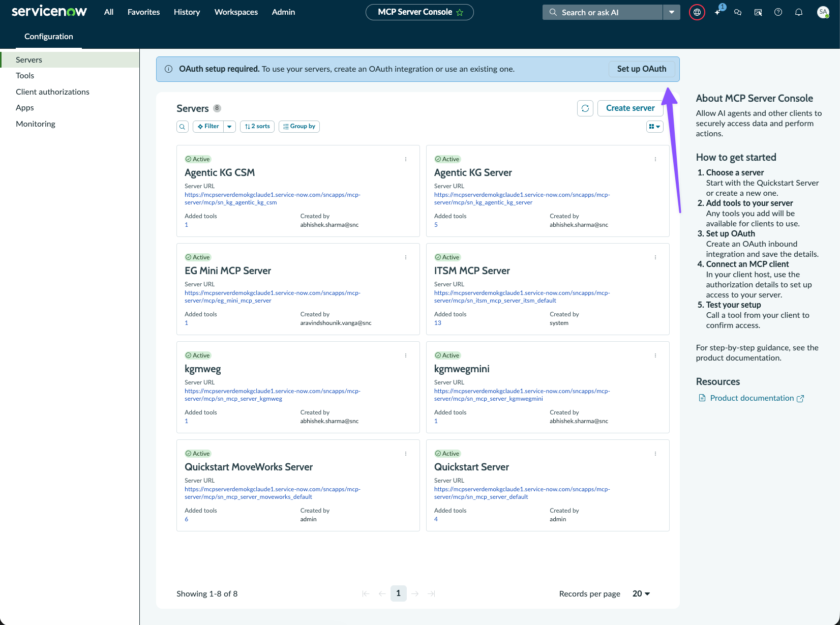Open the card view layout switcher
This screenshot has width=840, height=625.
(655, 127)
